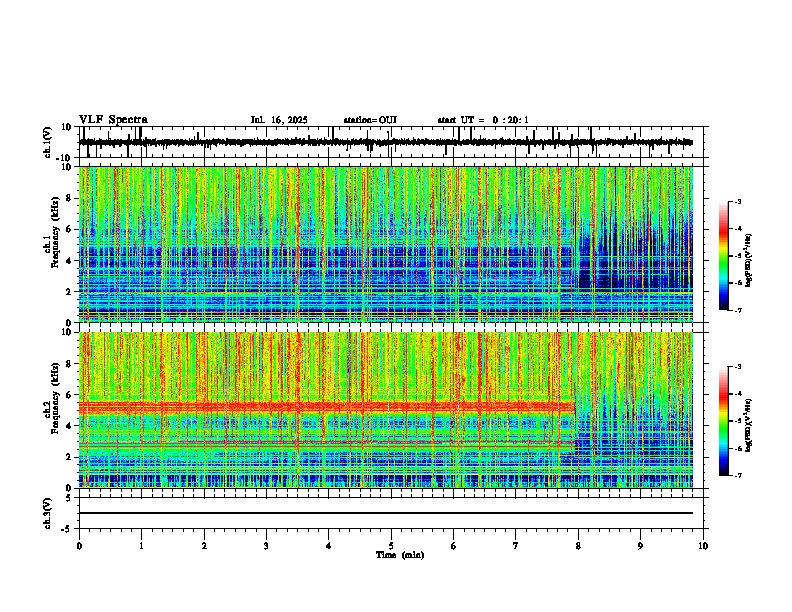
Task: Click time axis tick label "10"
Action: coord(703,546)
